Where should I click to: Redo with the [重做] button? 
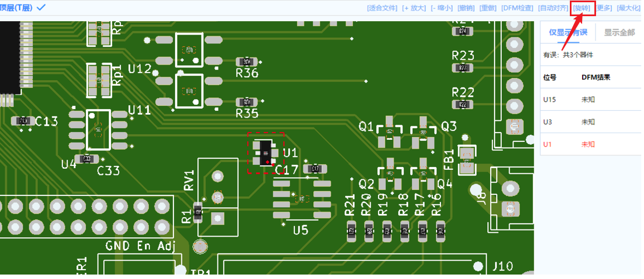pos(488,8)
